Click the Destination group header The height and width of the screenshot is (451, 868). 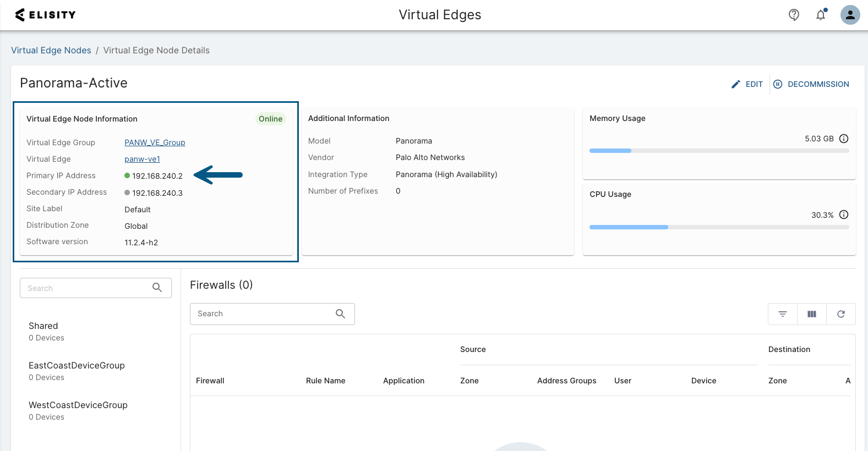point(789,349)
